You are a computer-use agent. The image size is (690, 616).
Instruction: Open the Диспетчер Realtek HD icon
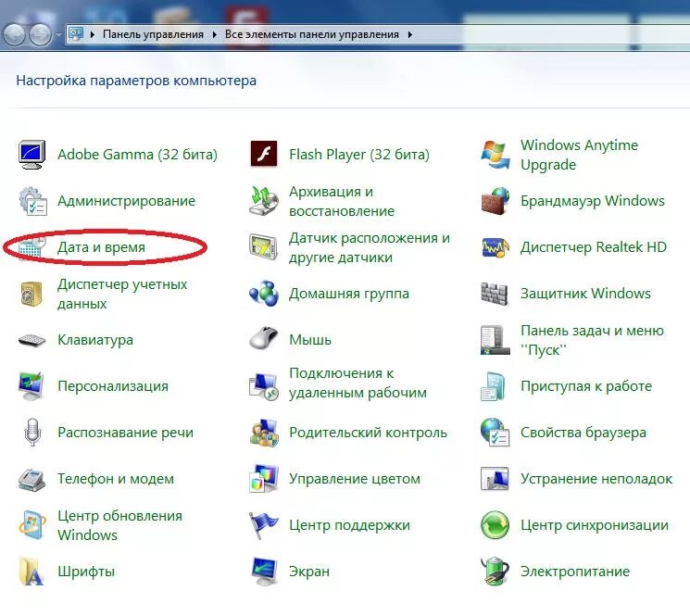(496, 247)
